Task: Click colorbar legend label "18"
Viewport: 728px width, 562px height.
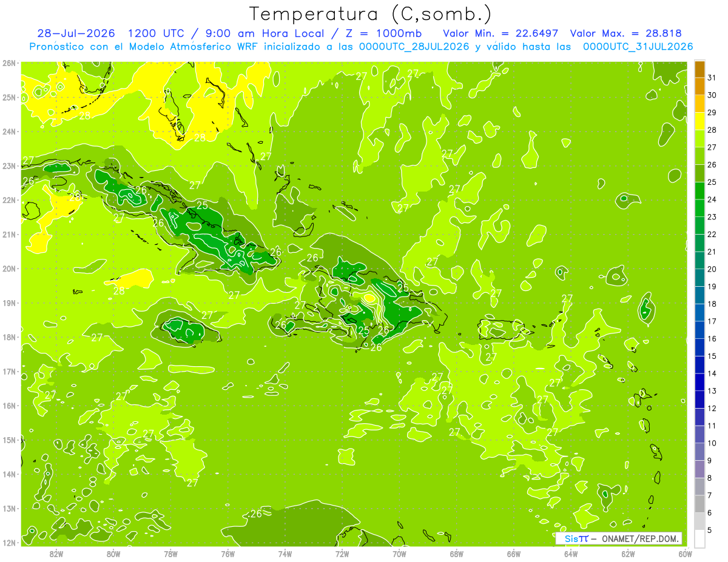Action: pyautogui.click(x=712, y=304)
